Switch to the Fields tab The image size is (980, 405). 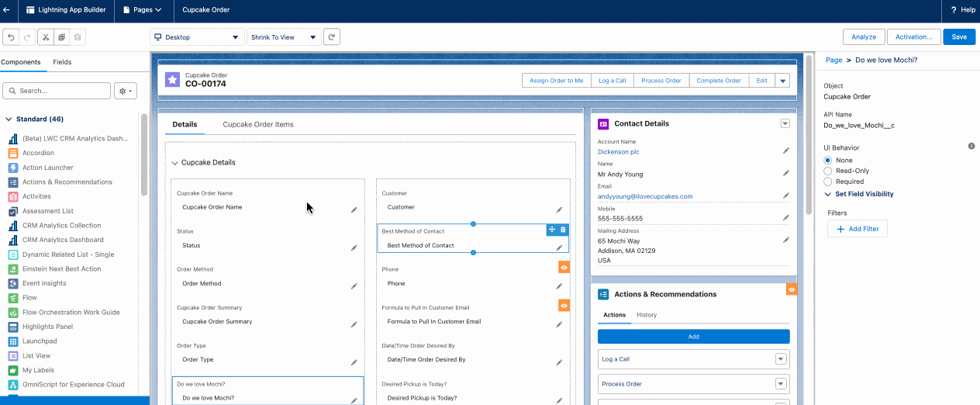[x=62, y=62]
